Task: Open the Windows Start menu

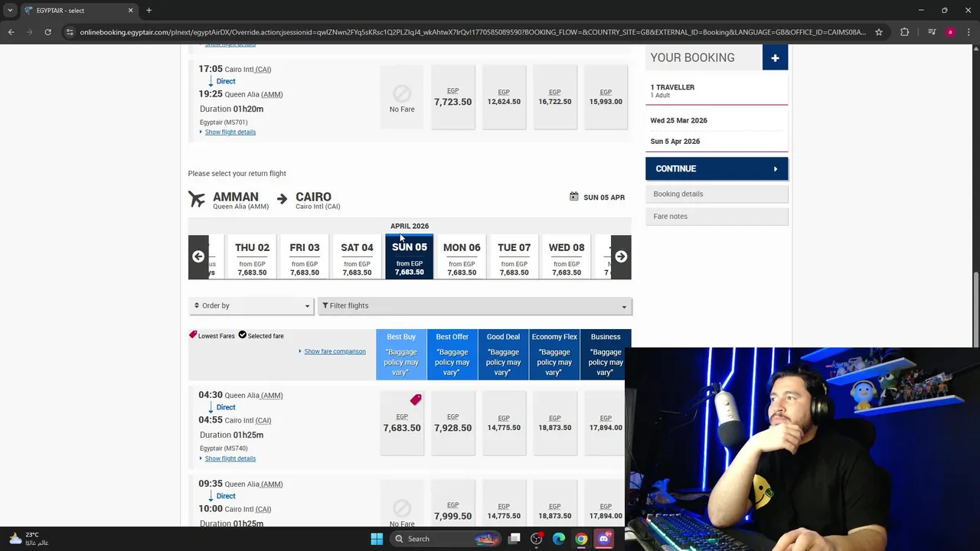Action: click(377, 539)
